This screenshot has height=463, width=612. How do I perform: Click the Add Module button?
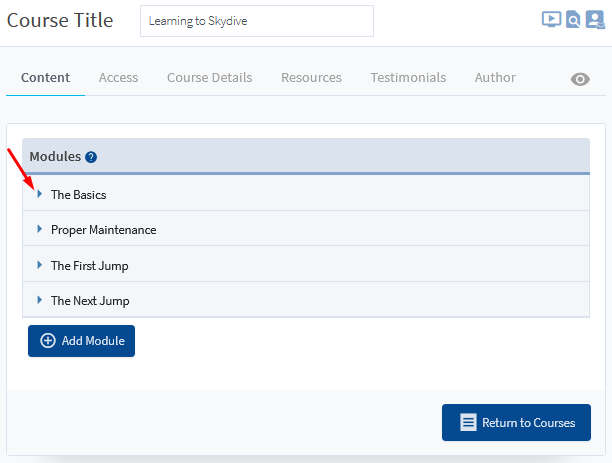point(81,341)
